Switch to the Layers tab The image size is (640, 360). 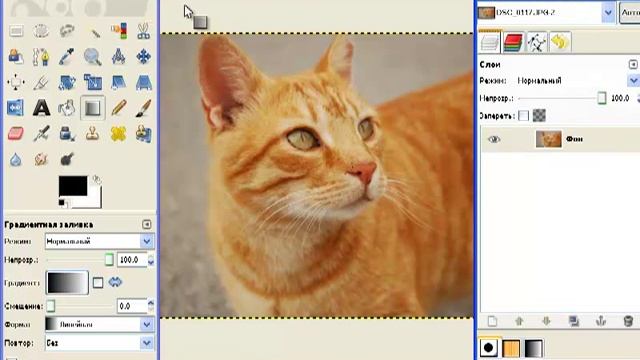pos(489,42)
